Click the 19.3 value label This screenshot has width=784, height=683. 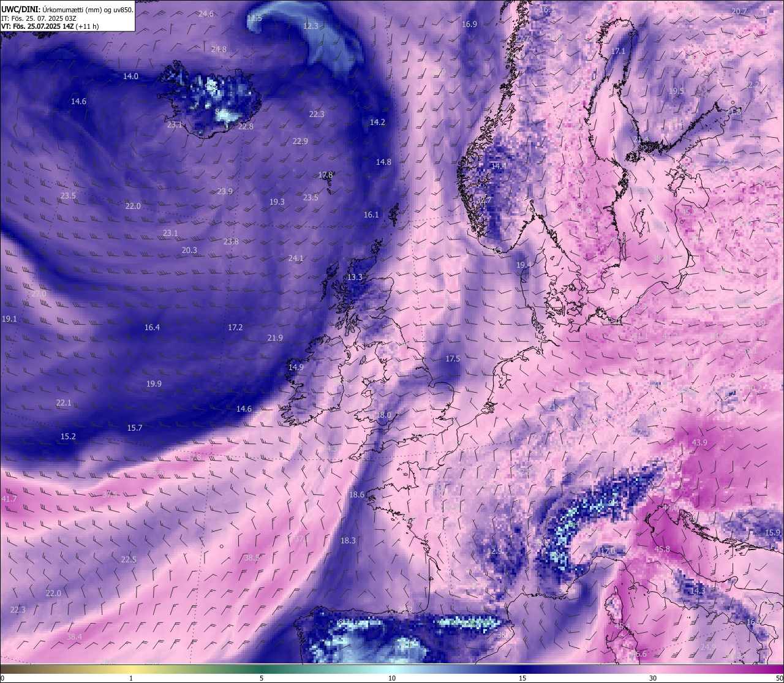click(x=277, y=202)
